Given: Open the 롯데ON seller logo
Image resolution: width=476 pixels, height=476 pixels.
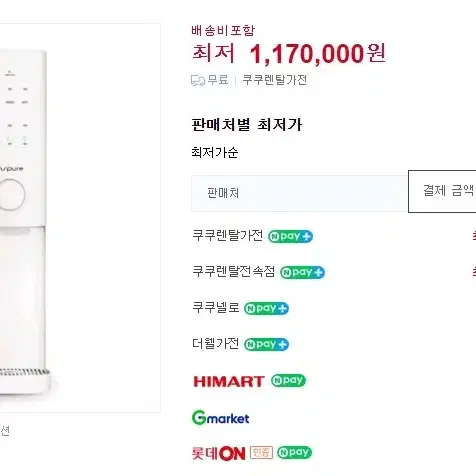Looking at the screenshot, I should point(219,453).
